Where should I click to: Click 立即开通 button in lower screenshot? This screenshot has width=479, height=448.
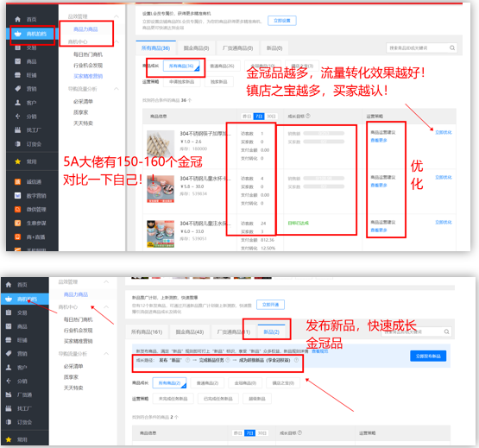(271, 305)
